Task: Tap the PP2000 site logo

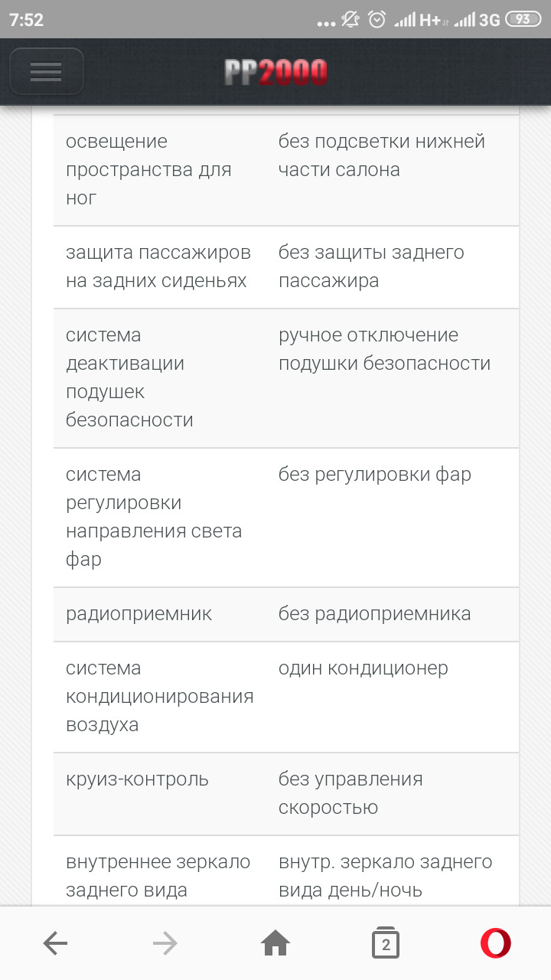Action: [x=275, y=73]
